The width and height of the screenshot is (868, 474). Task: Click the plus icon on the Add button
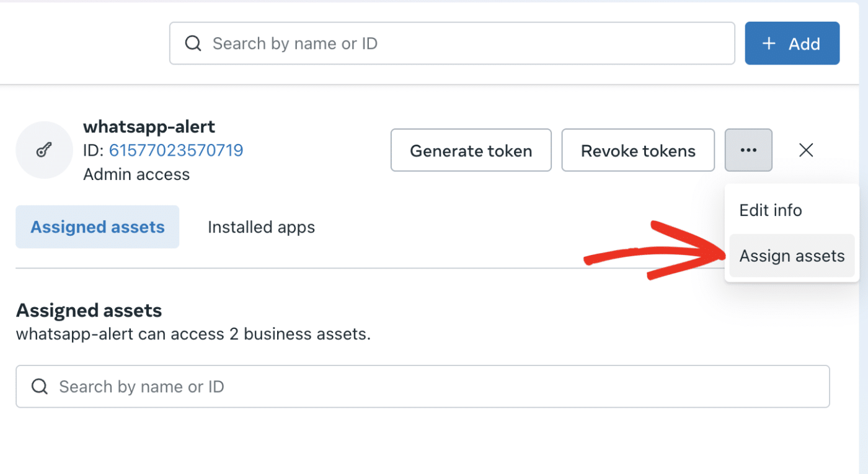tap(768, 43)
